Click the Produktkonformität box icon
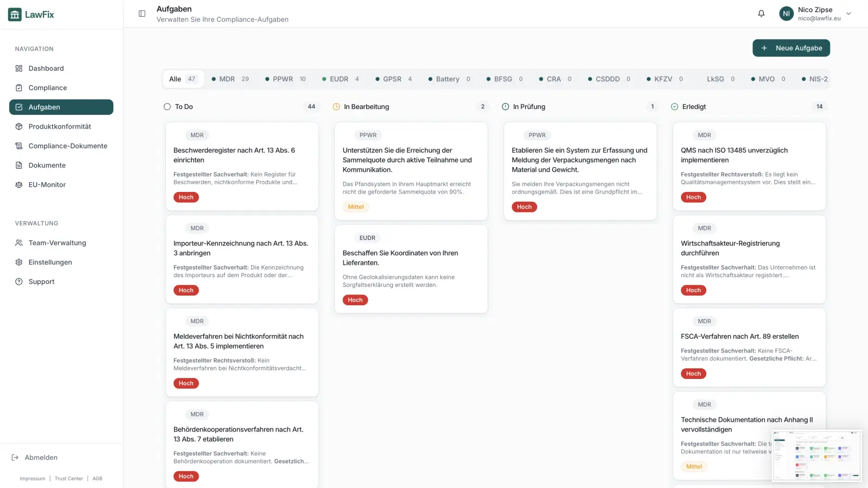 point(19,126)
